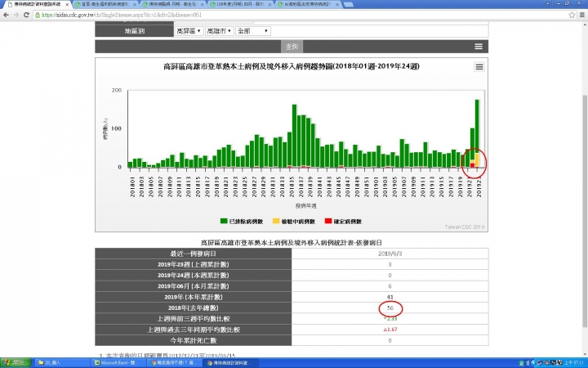Close the second browser tab
588x368 pixels.
click(x=135, y=5)
